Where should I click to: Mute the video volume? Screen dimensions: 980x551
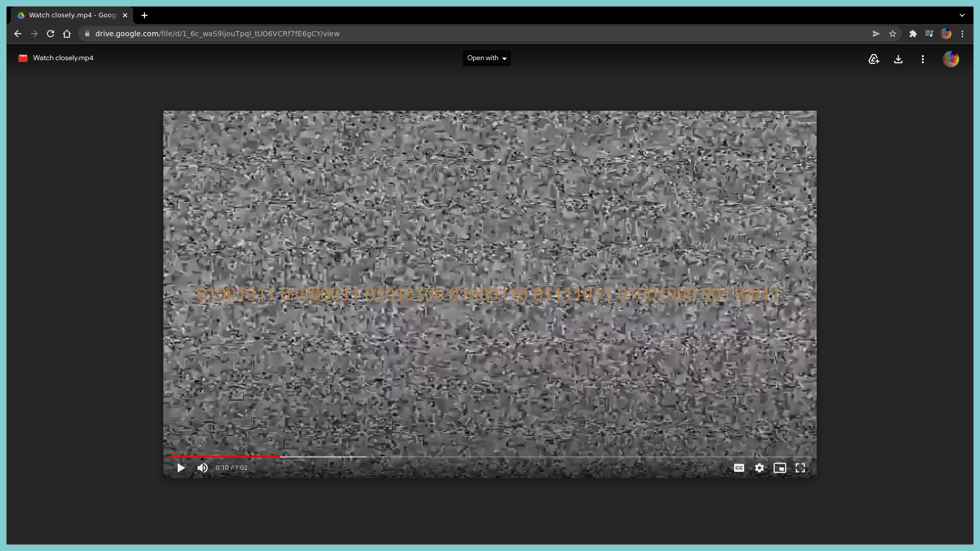tap(203, 468)
